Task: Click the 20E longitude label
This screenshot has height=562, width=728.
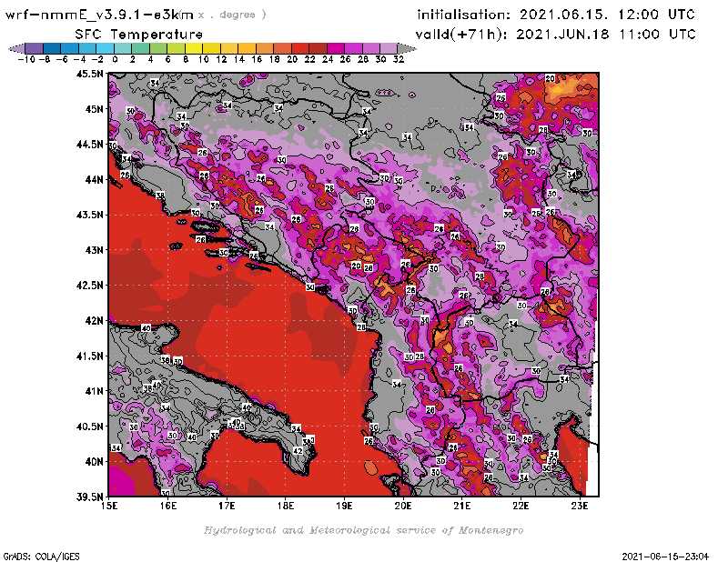Action: (403, 506)
